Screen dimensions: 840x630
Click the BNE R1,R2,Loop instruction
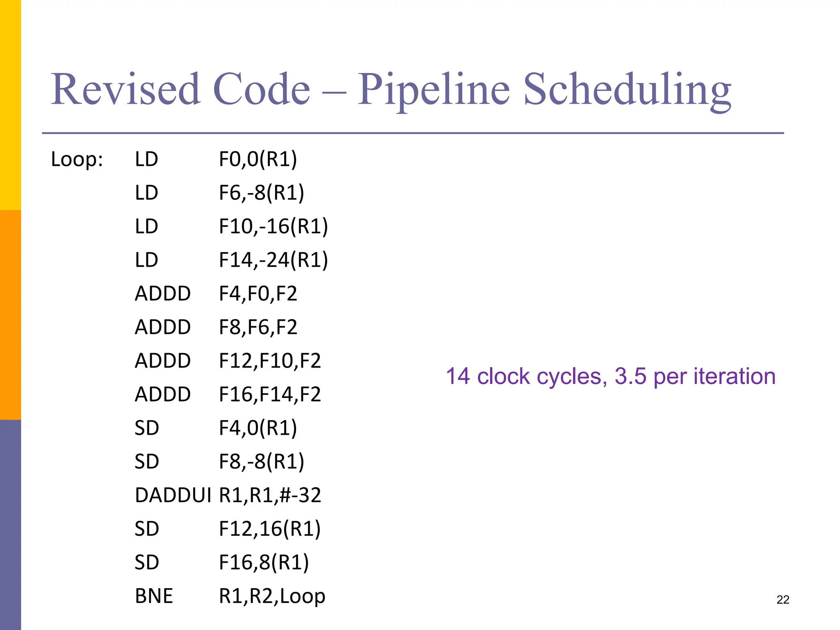pyautogui.click(x=230, y=596)
